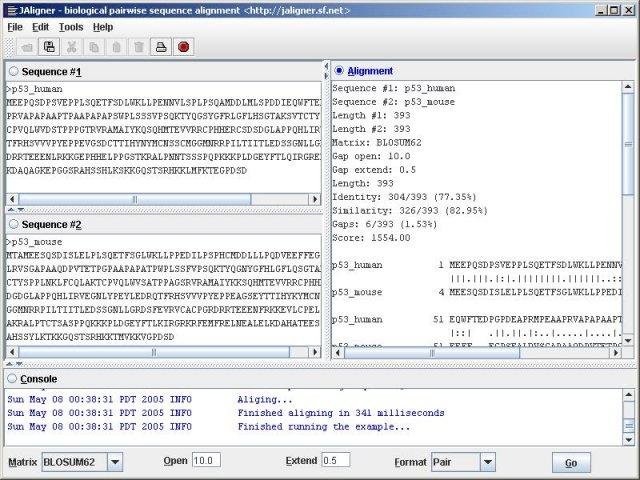This screenshot has width=640, height=480.
Task: Expand split with down arrow below Sequence #1
Action: click(20, 210)
